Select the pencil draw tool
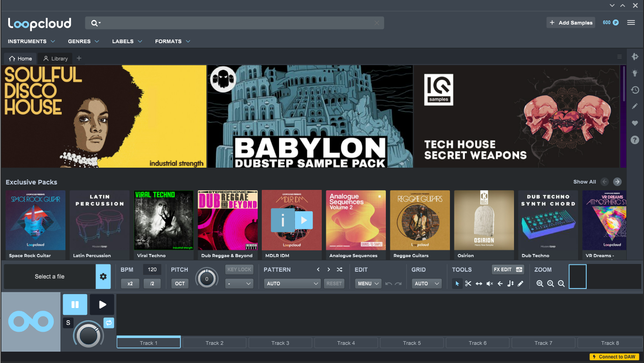 pyautogui.click(x=521, y=283)
